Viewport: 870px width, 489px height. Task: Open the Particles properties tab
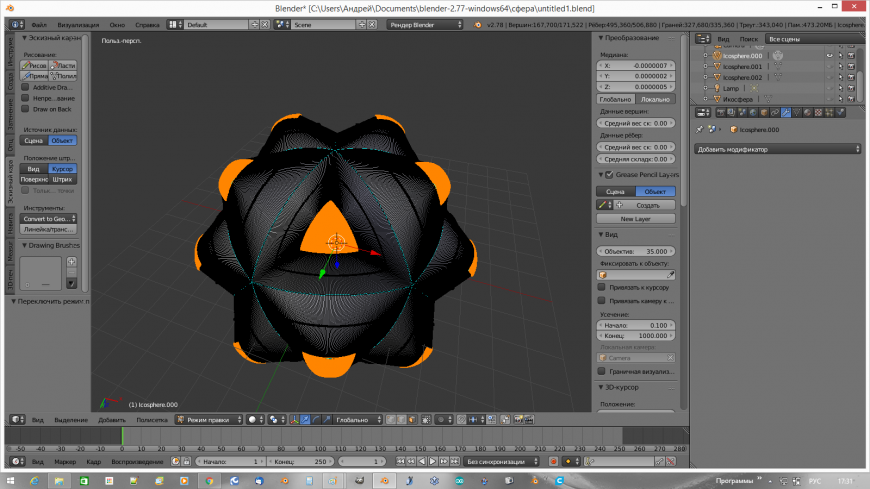coord(829,113)
